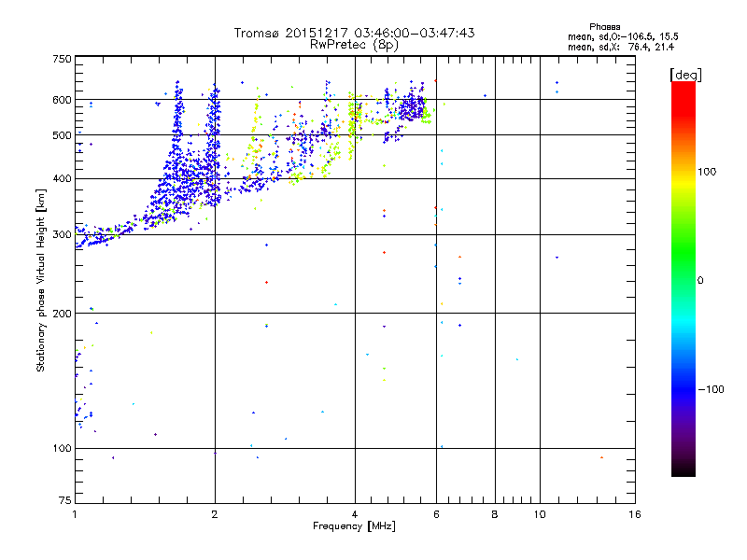Click the phase colorbar
The height and width of the screenshot is (560, 747).
(x=684, y=278)
